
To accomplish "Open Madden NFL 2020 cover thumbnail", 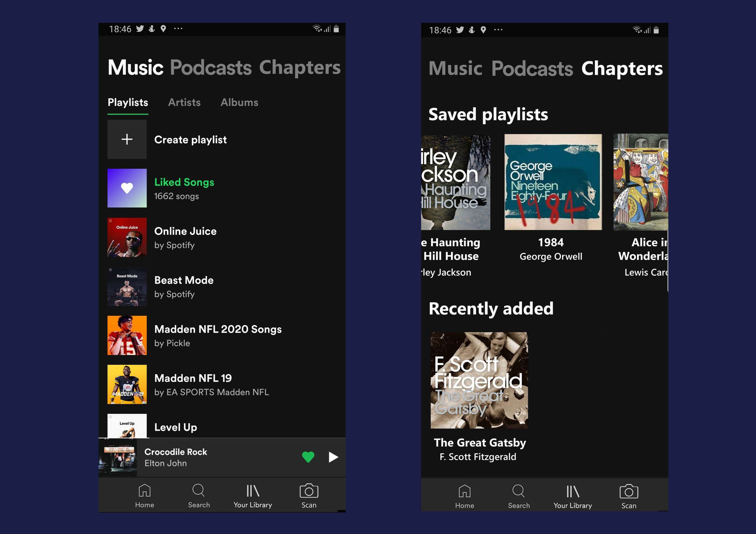I will pos(127,335).
